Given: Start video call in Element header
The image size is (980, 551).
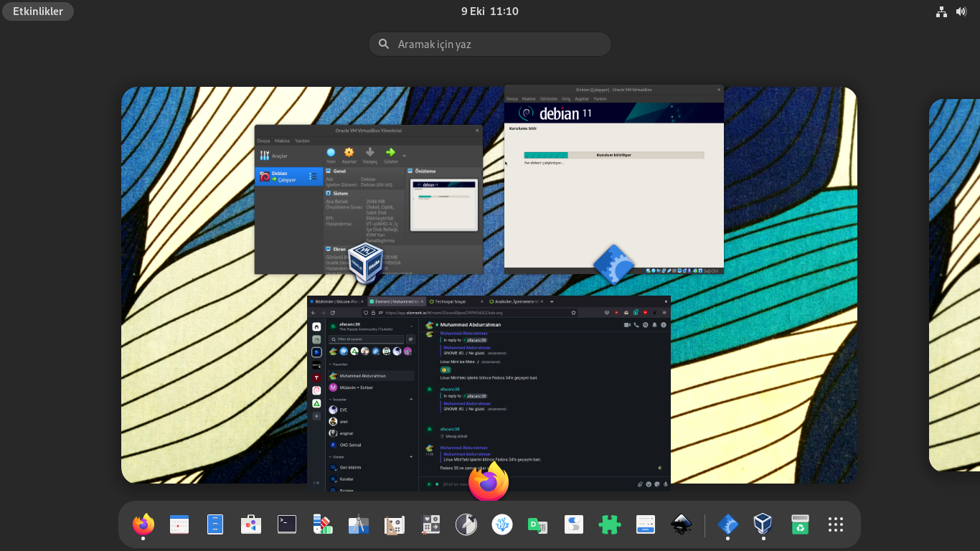Looking at the screenshot, I should (627, 325).
